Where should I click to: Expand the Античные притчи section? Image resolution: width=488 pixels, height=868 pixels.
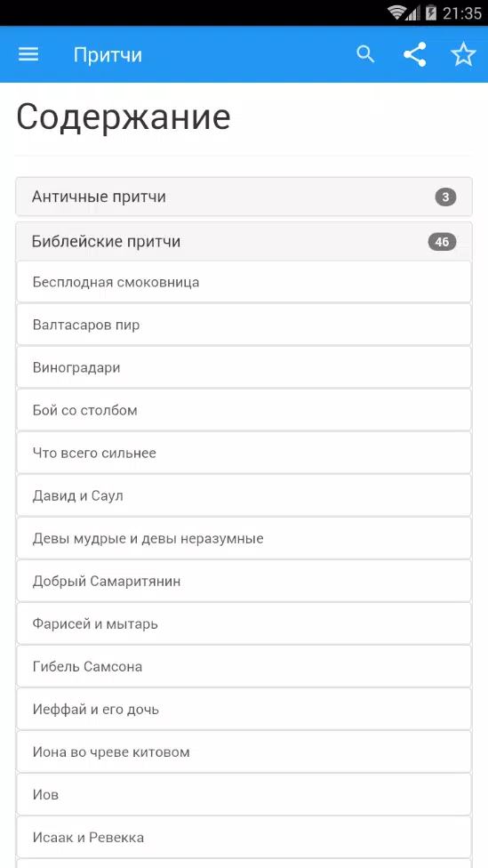[244, 197]
